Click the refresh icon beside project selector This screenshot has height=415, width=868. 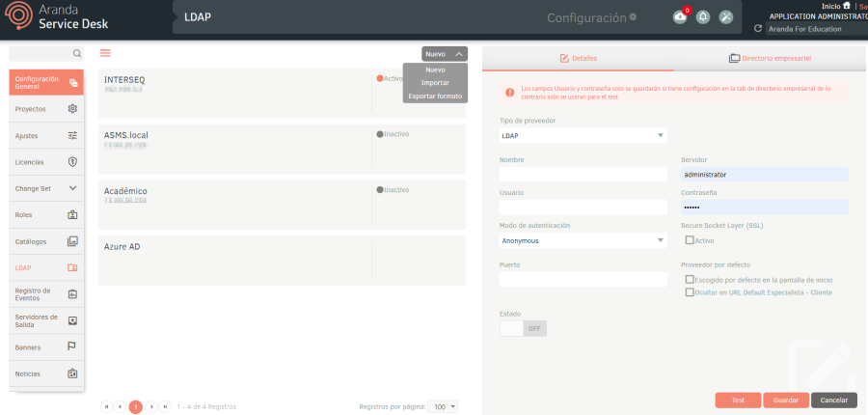pyautogui.click(x=758, y=29)
